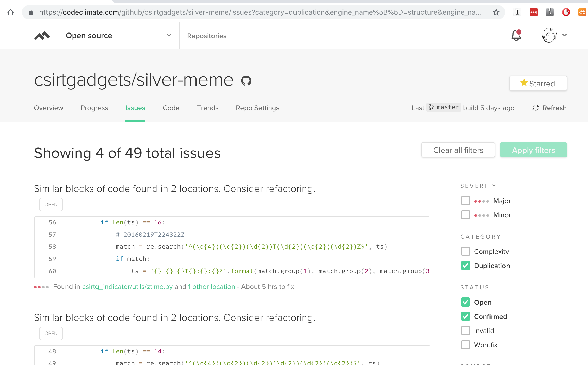Uncheck the Duplication category filter
The width and height of the screenshot is (588, 365).
(465, 266)
